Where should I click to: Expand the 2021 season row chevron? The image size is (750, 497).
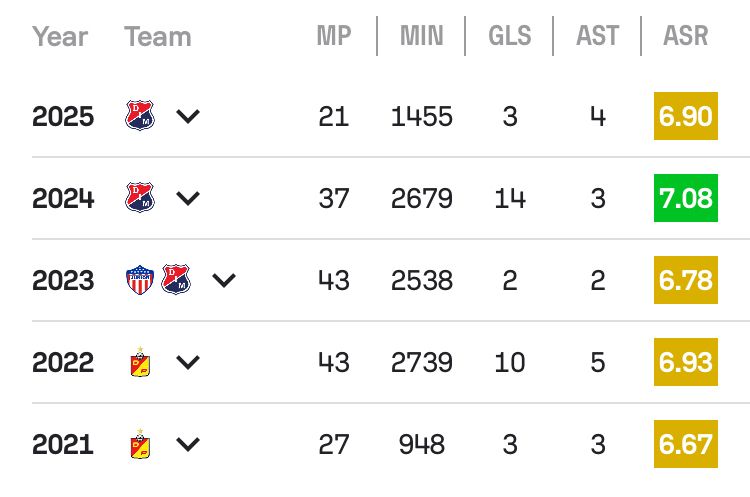(188, 443)
